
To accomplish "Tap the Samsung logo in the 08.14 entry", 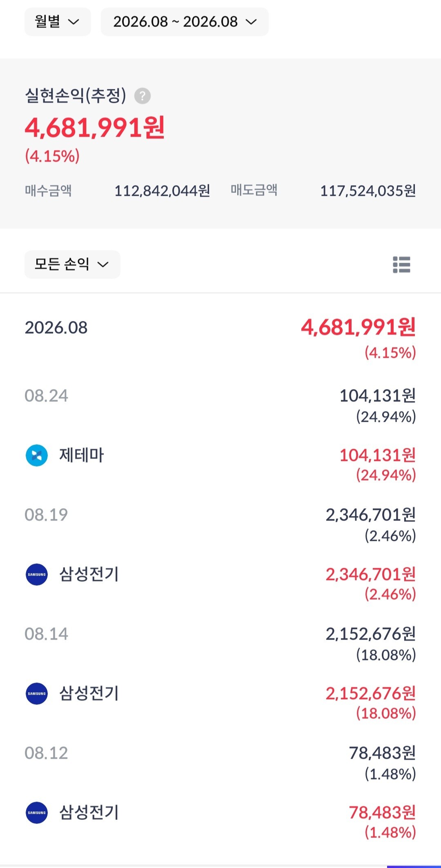I will pyautogui.click(x=37, y=693).
